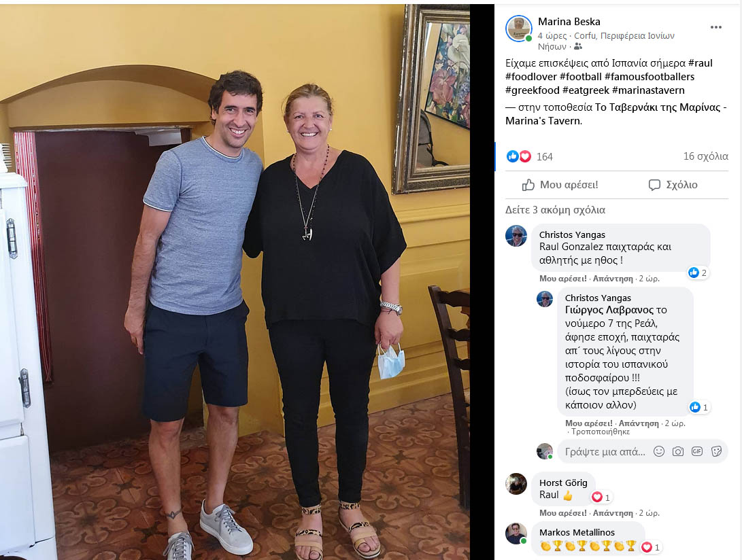Open Το Ταβερνάκι της Μαρίνας location link
742x560 pixels.
tap(616, 114)
